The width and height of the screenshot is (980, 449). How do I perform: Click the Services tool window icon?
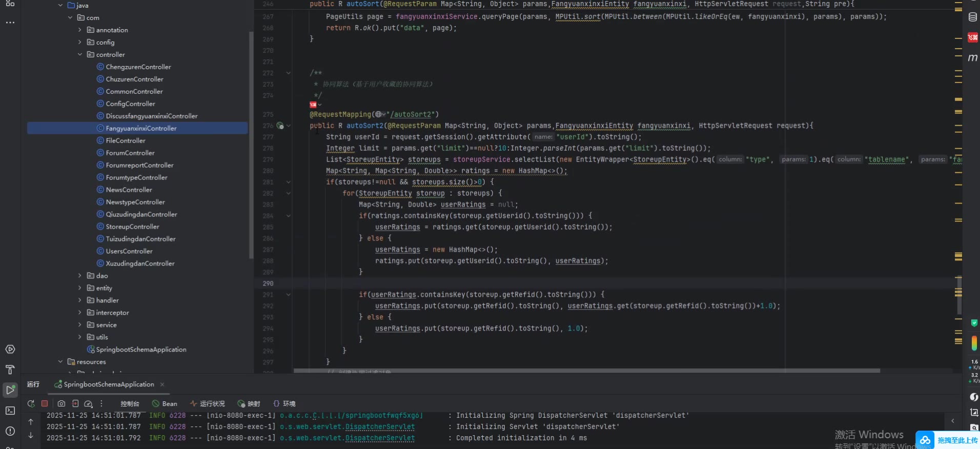(10, 350)
